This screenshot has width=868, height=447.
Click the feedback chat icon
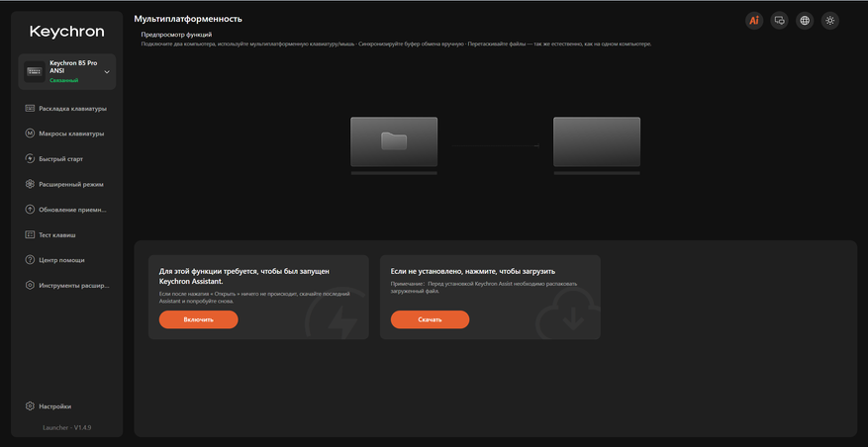click(x=780, y=21)
